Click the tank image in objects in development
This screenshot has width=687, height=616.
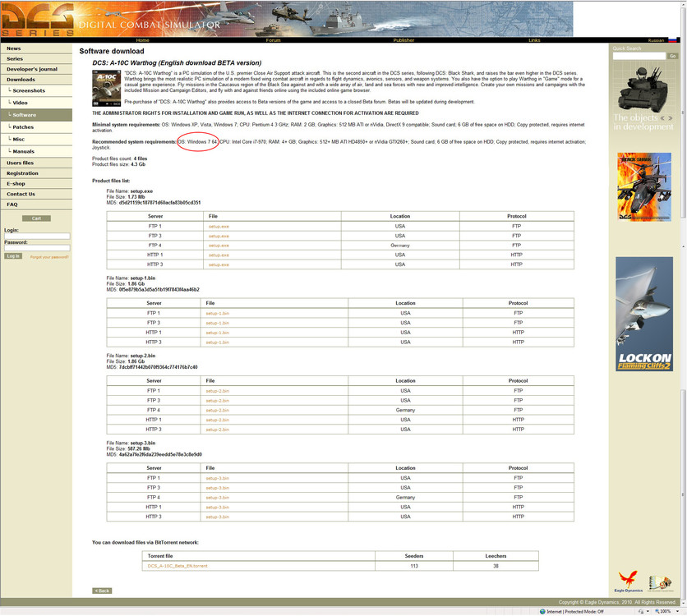643,90
